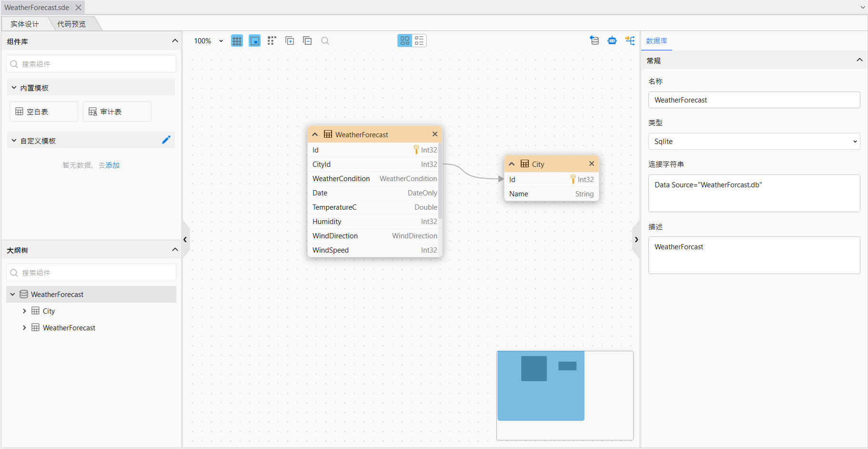
Task: Open the 100% zoom level dropdown
Action: [209, 41]
